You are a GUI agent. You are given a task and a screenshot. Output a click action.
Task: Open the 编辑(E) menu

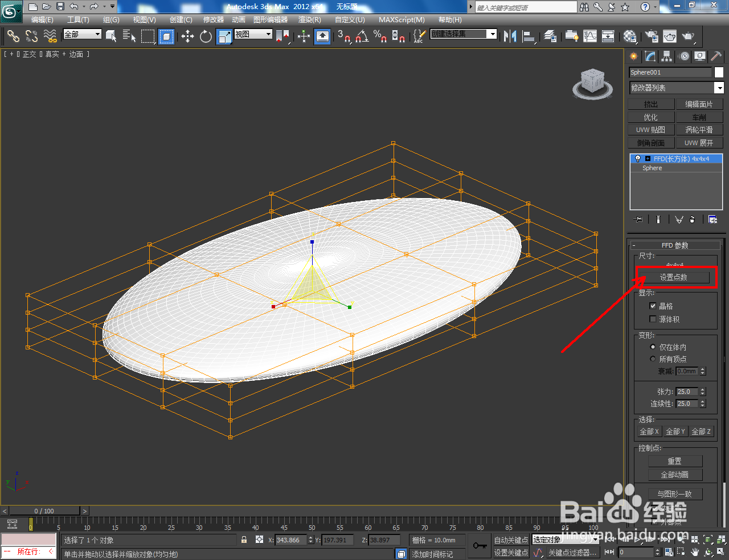pyautogui.click(x=42, y=20)
